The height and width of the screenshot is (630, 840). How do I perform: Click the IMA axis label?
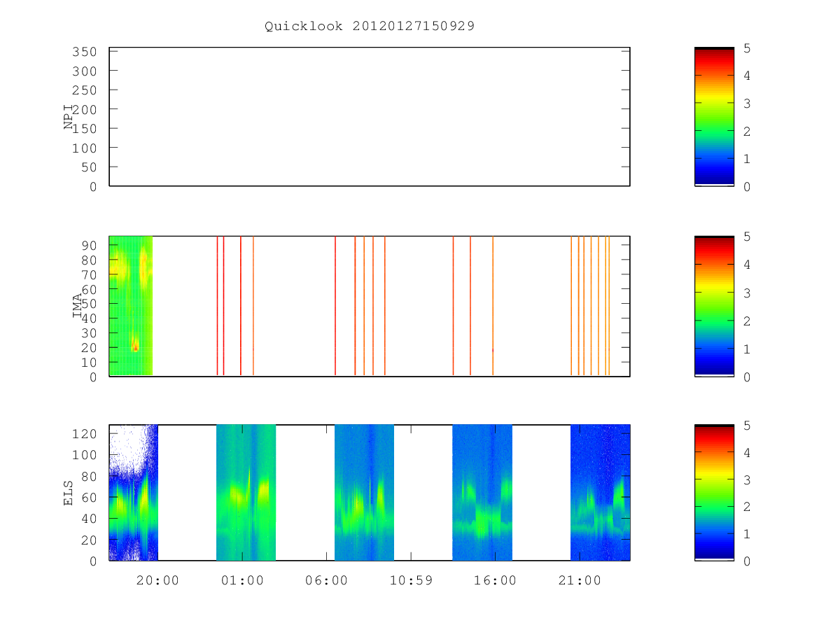point(76,307)
